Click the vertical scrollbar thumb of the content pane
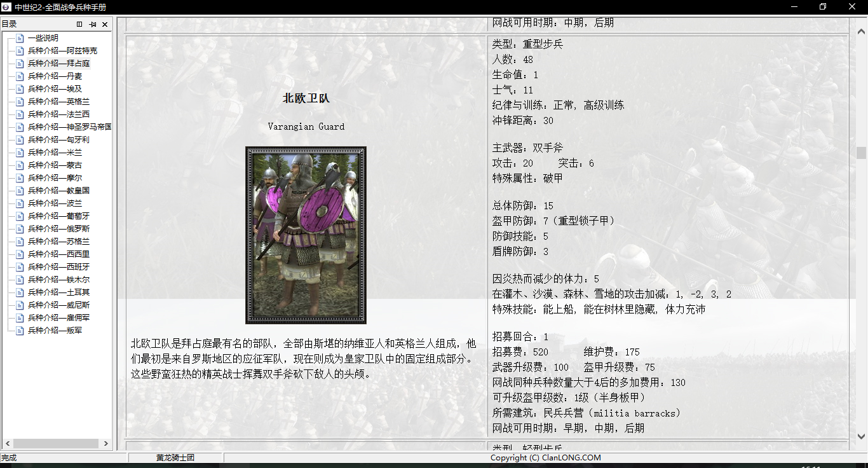The image size is (868, 468). [862, 153]
